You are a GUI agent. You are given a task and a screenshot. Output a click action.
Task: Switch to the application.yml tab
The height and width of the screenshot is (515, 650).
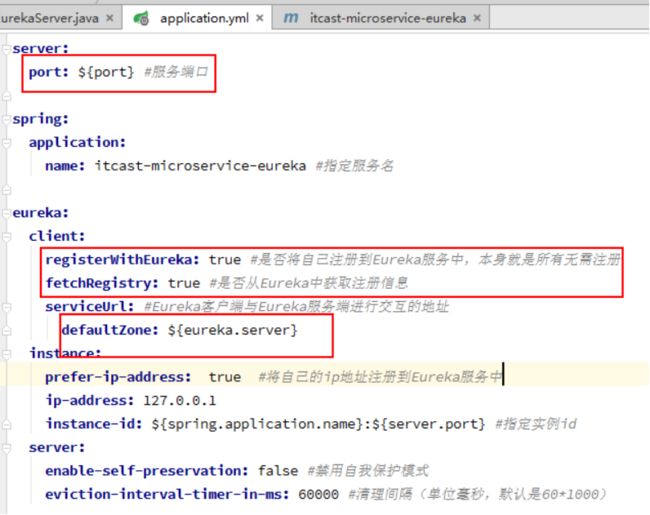(197, 18)
